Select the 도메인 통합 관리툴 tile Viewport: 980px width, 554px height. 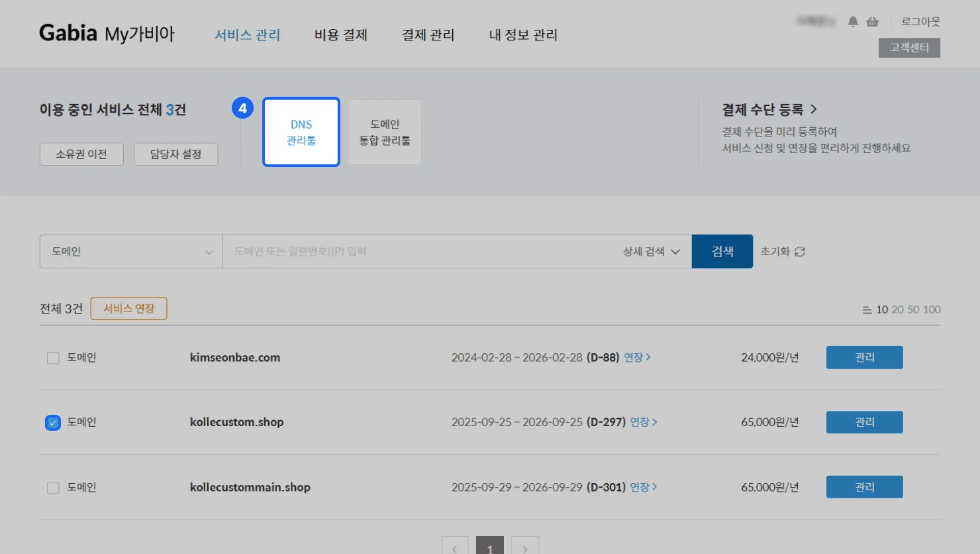click(385, 132)
